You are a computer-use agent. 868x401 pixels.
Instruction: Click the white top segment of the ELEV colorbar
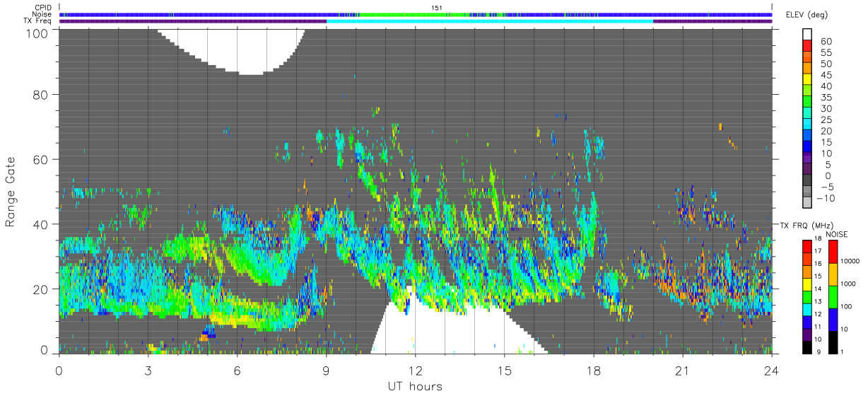807,35
